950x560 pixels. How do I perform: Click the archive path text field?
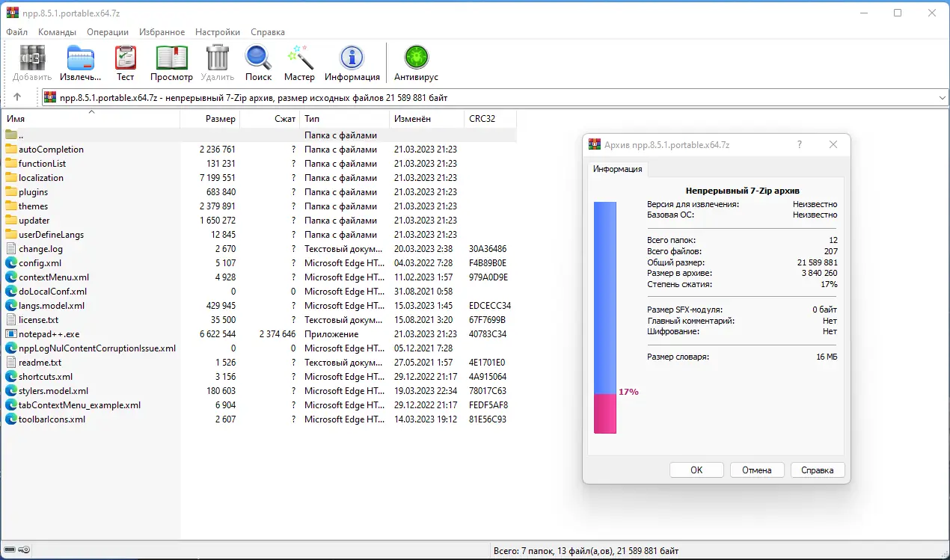[488, 97]
